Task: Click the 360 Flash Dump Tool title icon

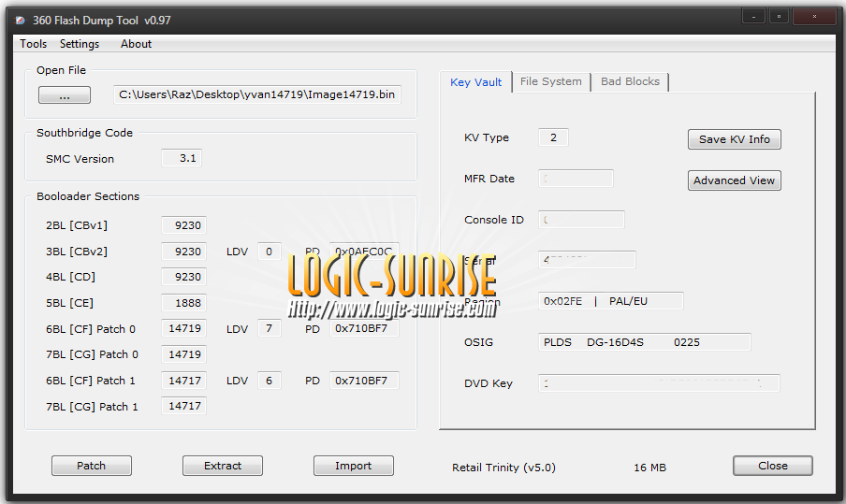Action: pos(20,21)
